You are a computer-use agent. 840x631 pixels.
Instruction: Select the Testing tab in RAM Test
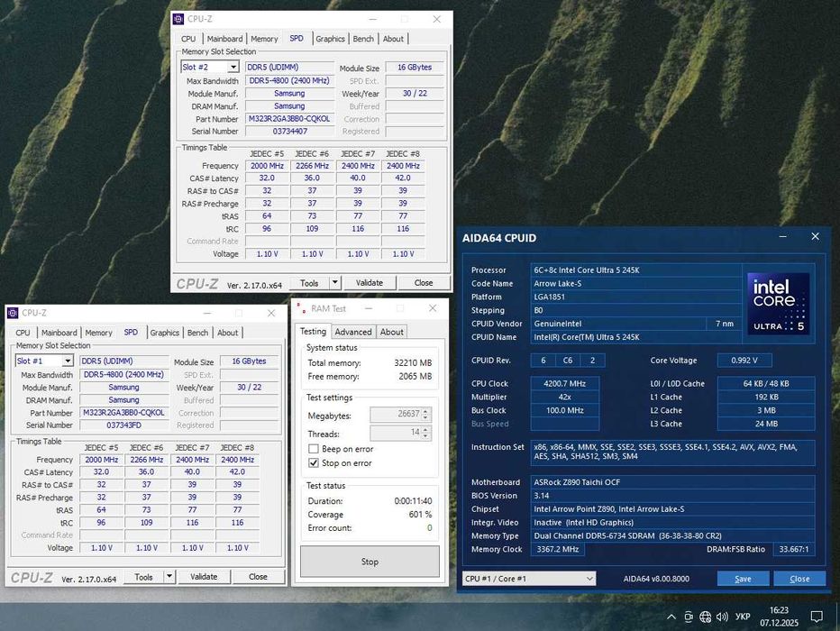(313, 332)
